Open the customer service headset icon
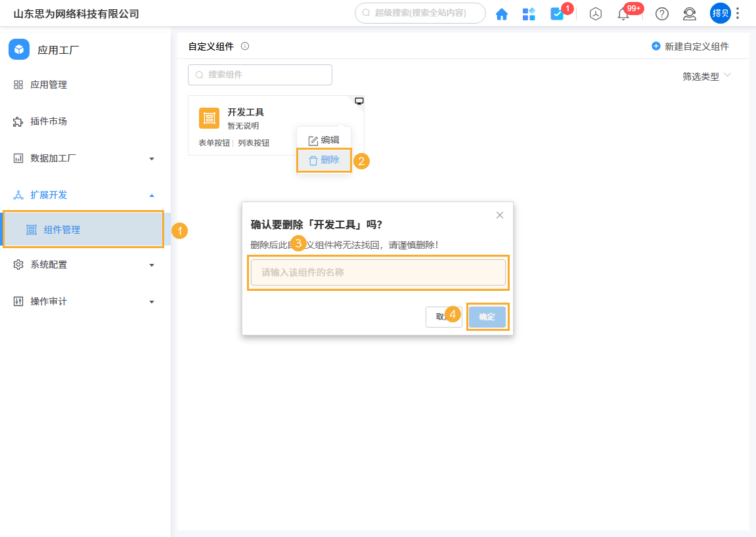Screen dimensions: 756x537 689,13
